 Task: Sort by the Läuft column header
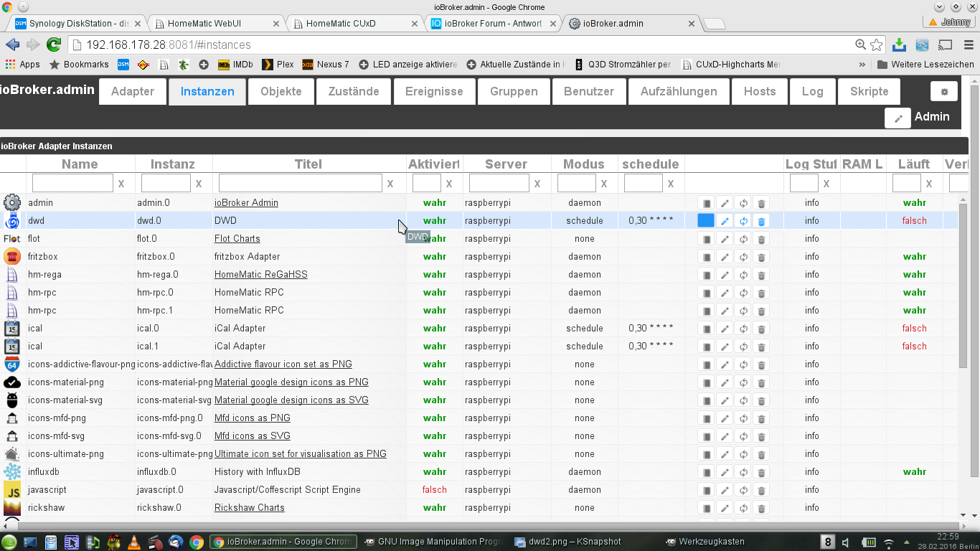[x=913, y=164]
